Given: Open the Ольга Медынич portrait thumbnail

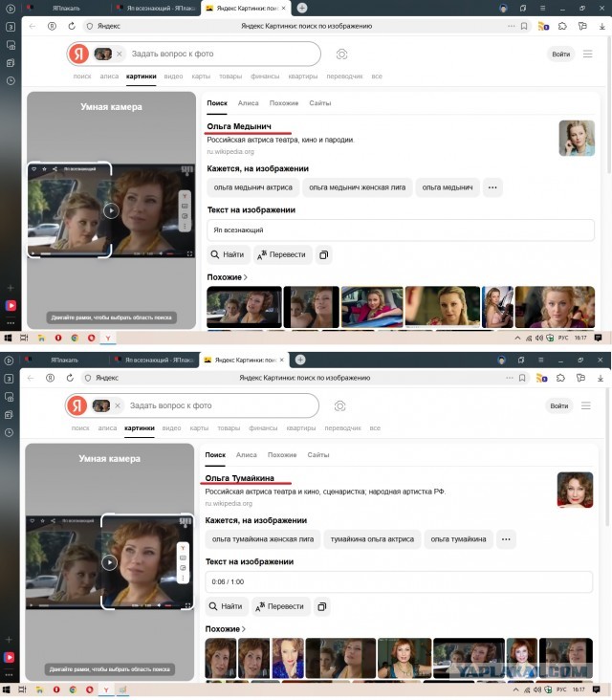Looking at the screenshot, I should (577, 138).
